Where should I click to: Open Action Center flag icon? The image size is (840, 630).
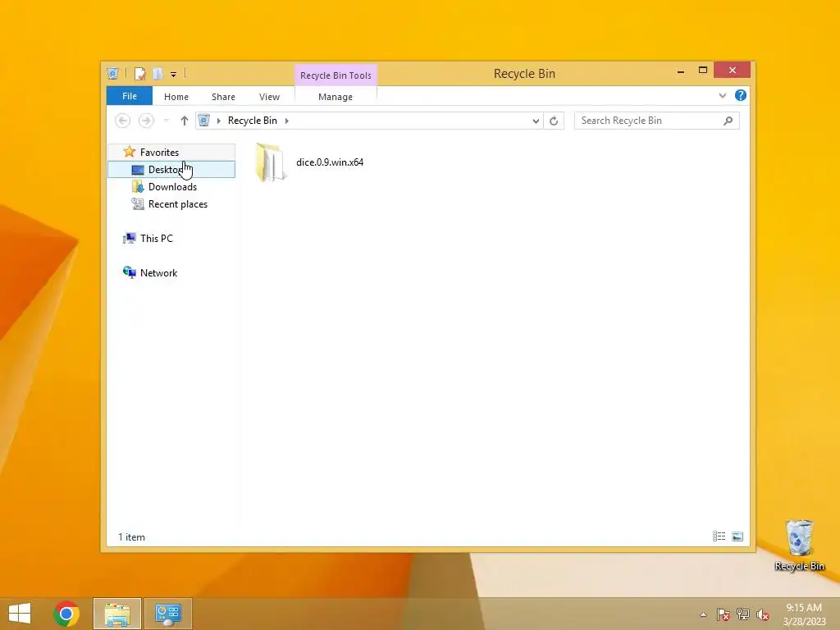pos(724,614)
